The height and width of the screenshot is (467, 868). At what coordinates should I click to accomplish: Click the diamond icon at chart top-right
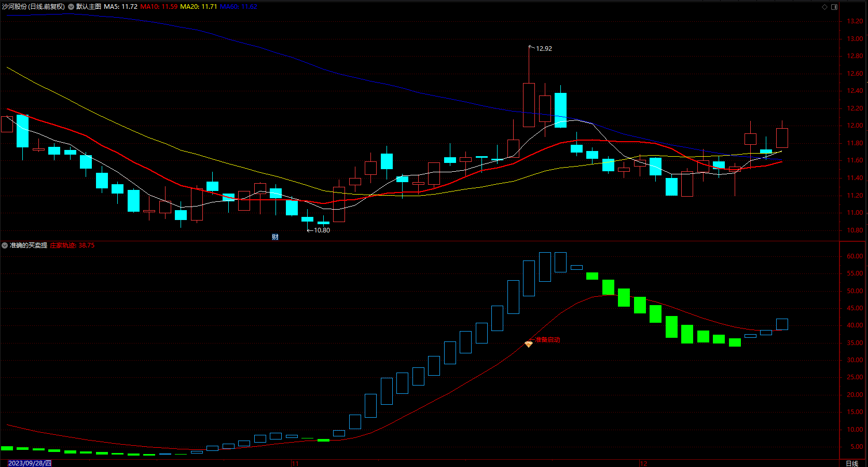(825, 7)
